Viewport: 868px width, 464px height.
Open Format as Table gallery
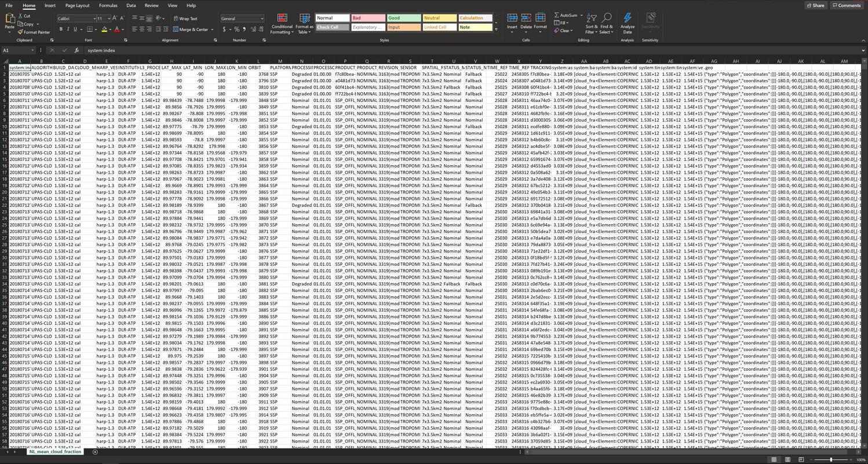(x=304, y=24)
